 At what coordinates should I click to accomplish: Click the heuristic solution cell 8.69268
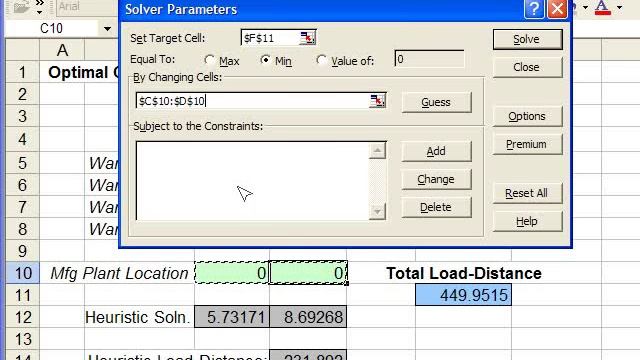click(308, 317)
